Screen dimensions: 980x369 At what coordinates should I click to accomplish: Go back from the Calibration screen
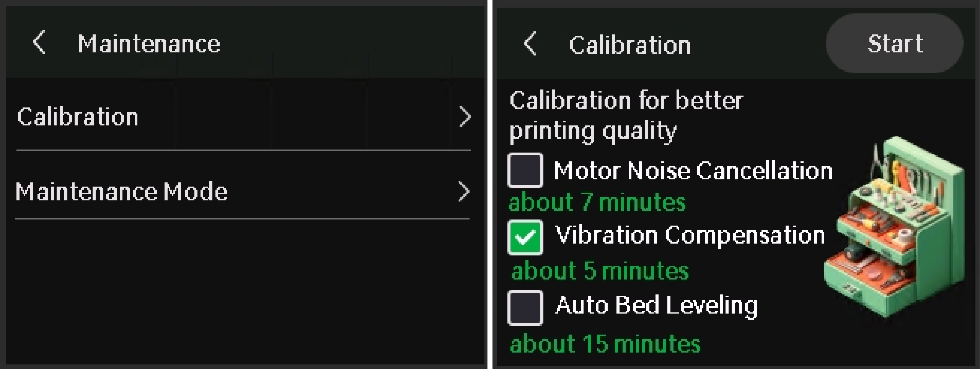[x=530, y=44]
